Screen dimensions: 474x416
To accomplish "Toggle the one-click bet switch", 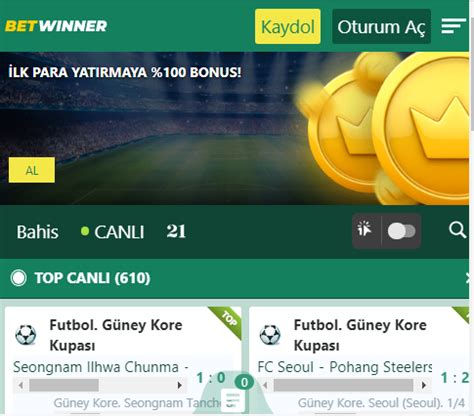I will point(402,231).
